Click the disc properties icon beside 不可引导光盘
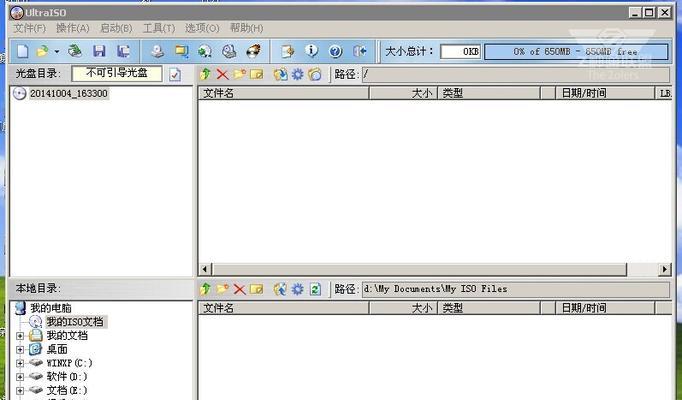 175,74
